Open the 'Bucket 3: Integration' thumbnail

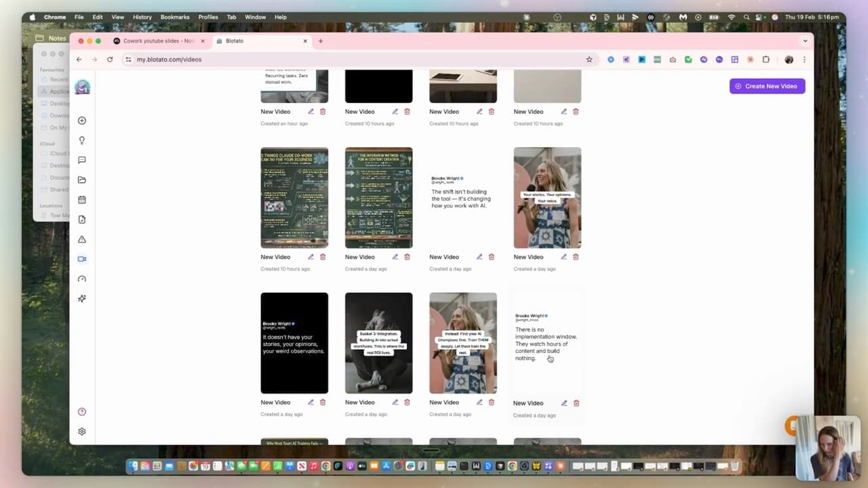coord(378,343)
